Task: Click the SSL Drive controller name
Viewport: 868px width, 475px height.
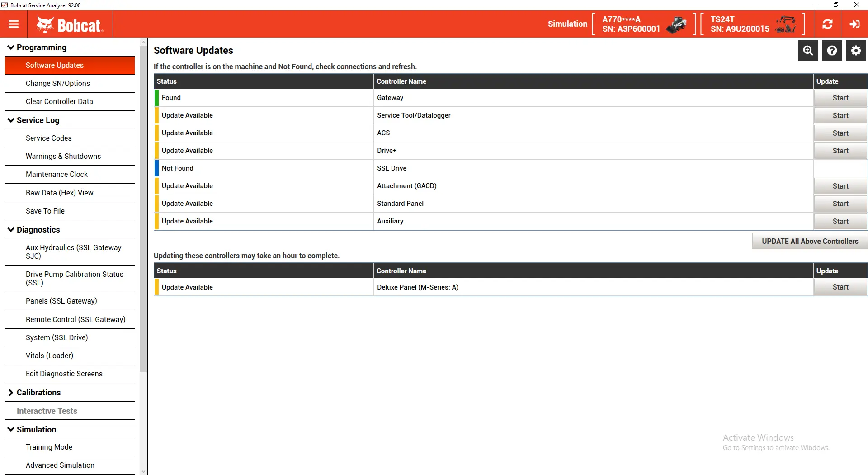Action: 392,168
